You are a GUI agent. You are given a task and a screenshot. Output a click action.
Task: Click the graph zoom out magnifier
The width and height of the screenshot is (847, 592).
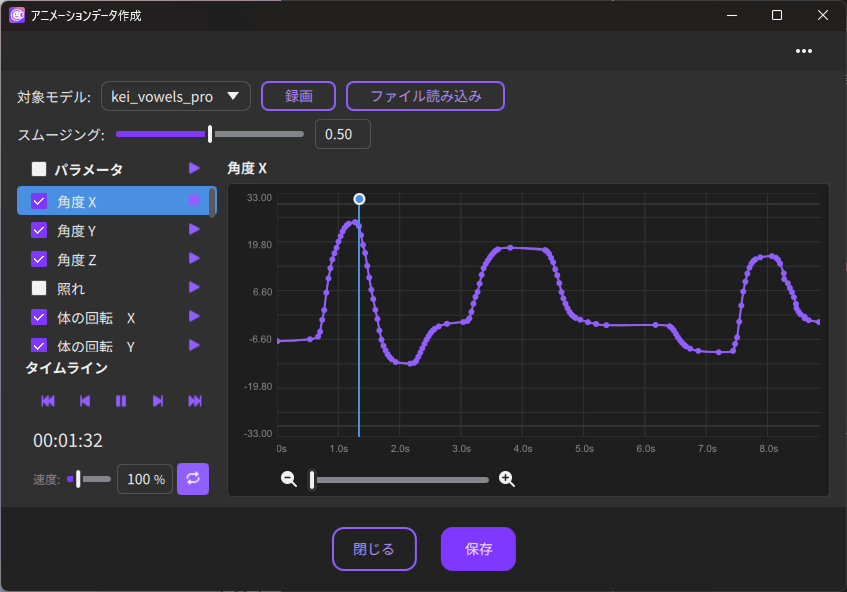[289, 479]
